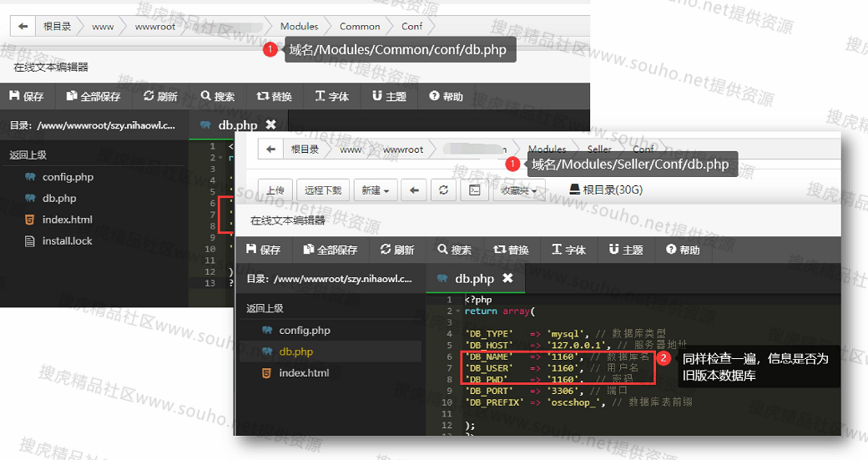Select db.php tab in front Seller editor
868x460 pixels.
click(474, 279)
